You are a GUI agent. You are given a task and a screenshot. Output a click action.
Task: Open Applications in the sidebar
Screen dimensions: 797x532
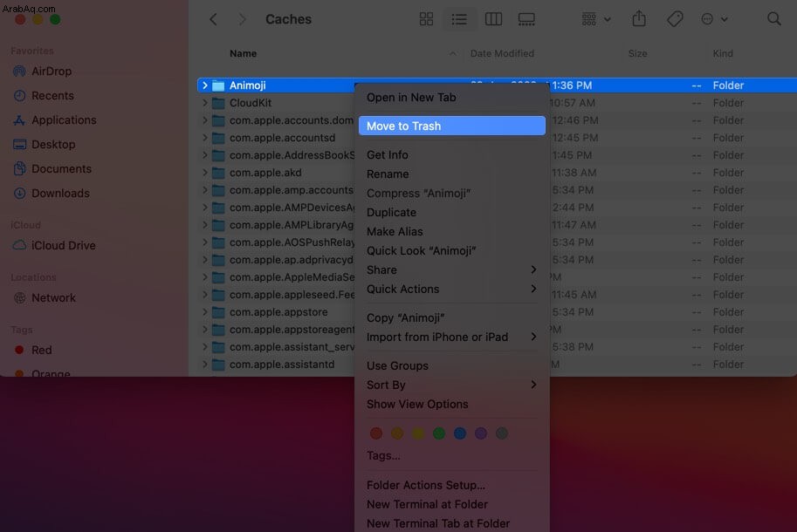point(54,119)
